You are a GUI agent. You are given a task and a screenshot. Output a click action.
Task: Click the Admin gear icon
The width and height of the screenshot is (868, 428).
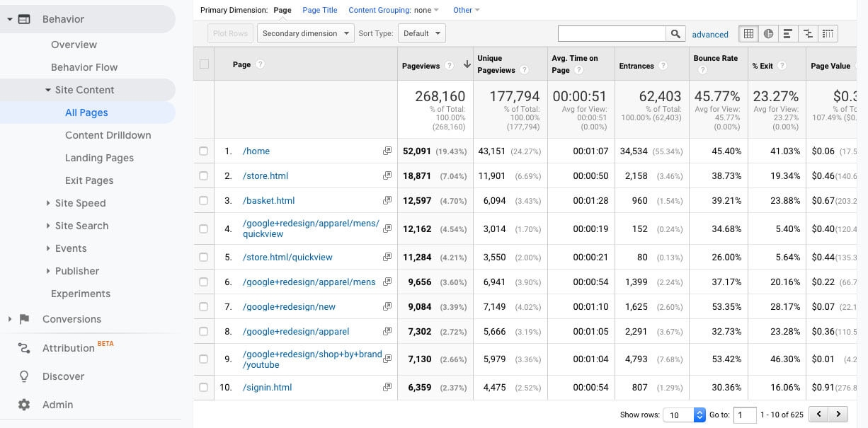24,405
